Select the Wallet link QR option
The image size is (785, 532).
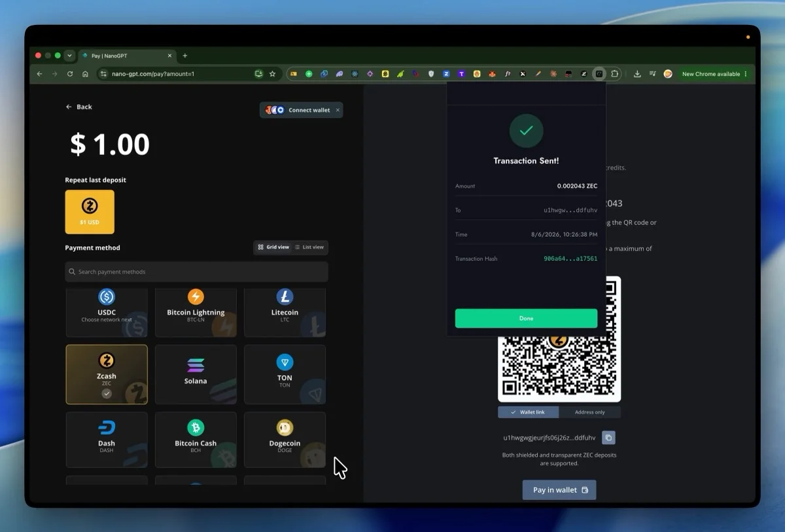[x=528, y=412]
